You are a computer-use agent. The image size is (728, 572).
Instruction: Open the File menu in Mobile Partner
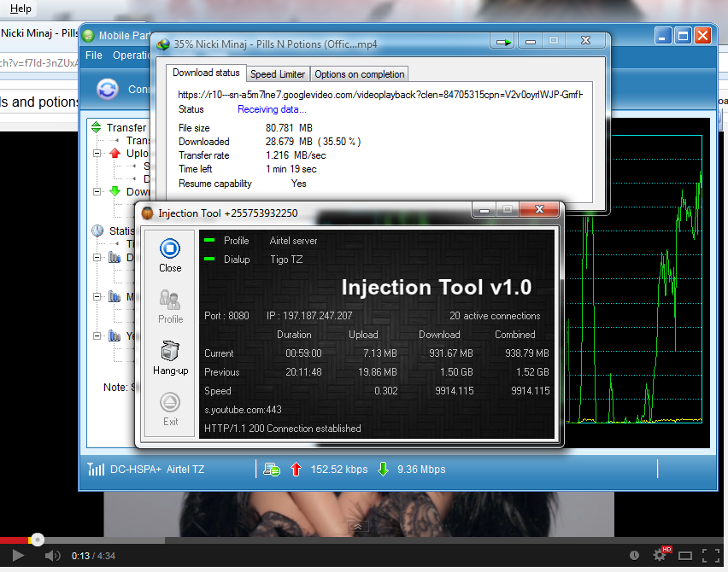click(94, 55)
